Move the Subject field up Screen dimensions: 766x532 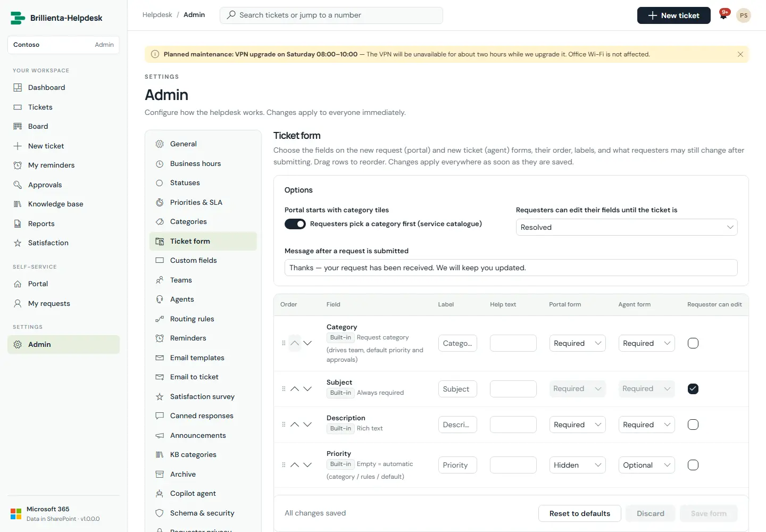pyautogui.click(x=295, y=389)
